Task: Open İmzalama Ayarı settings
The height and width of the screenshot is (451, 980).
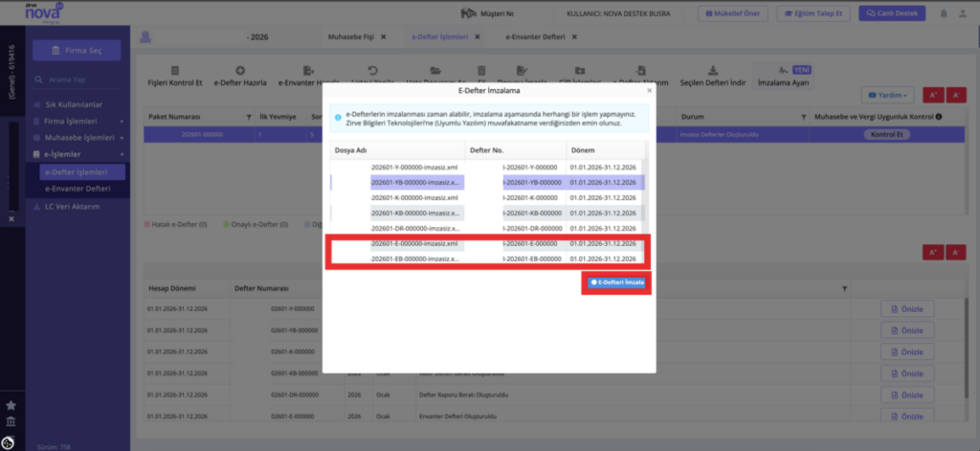Action: (x=783, y=77)
